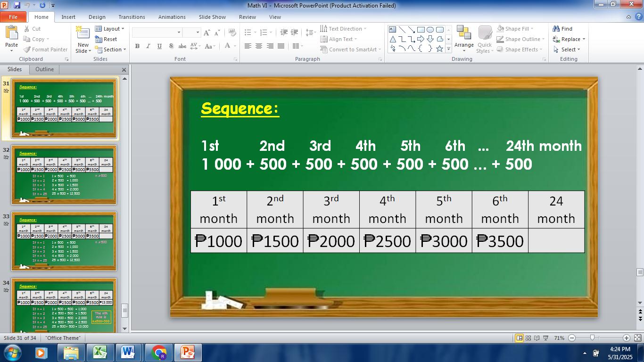
Task: Align text left
Action: point(248,46)
